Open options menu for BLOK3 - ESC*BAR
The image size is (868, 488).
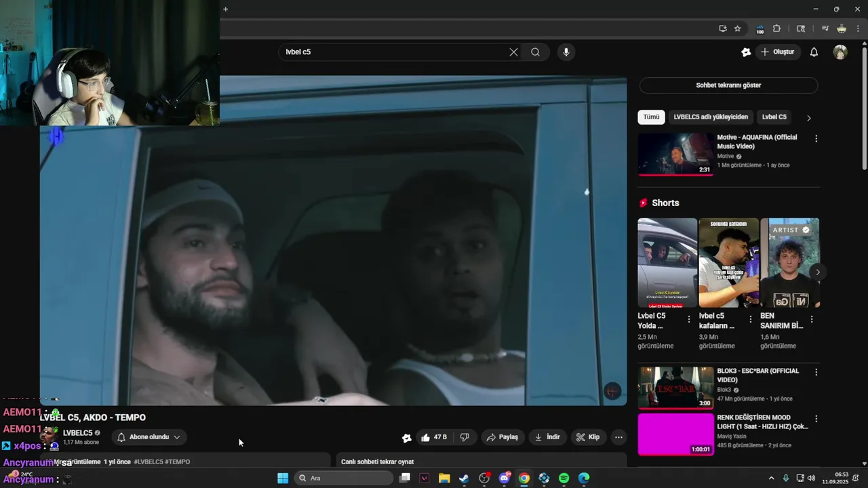coord(816,372)
